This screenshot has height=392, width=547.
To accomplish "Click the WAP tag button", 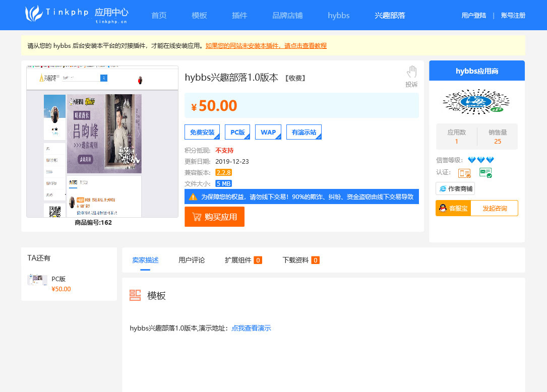I will [x=268, y=132].
